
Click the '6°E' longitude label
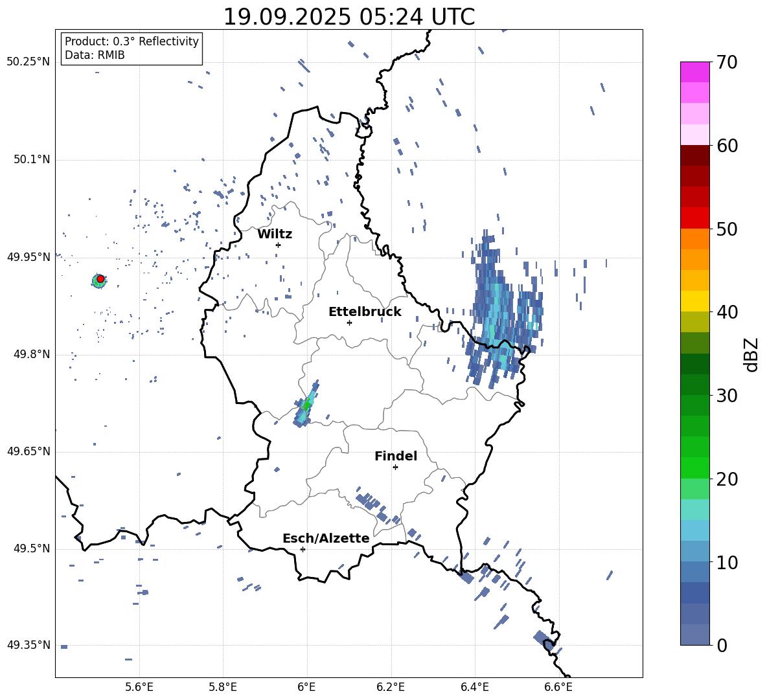point(306,687)
